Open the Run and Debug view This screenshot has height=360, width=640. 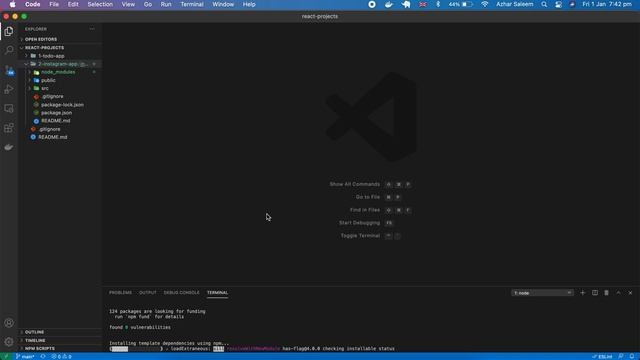coord(9,89)
